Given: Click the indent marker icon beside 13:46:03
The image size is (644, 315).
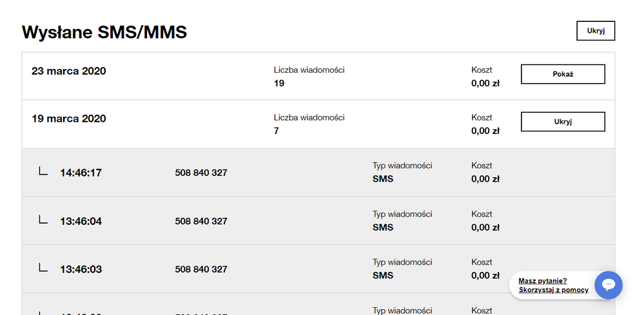Looking at the screenshot, I should (43, 268).
